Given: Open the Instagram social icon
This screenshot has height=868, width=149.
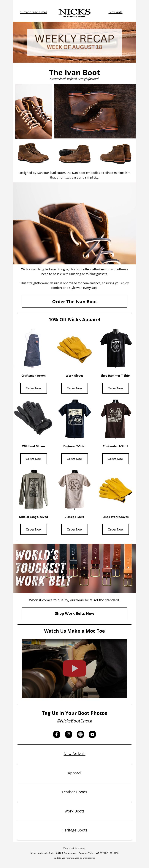Looking at the screenshot, I should coord(68,734).
